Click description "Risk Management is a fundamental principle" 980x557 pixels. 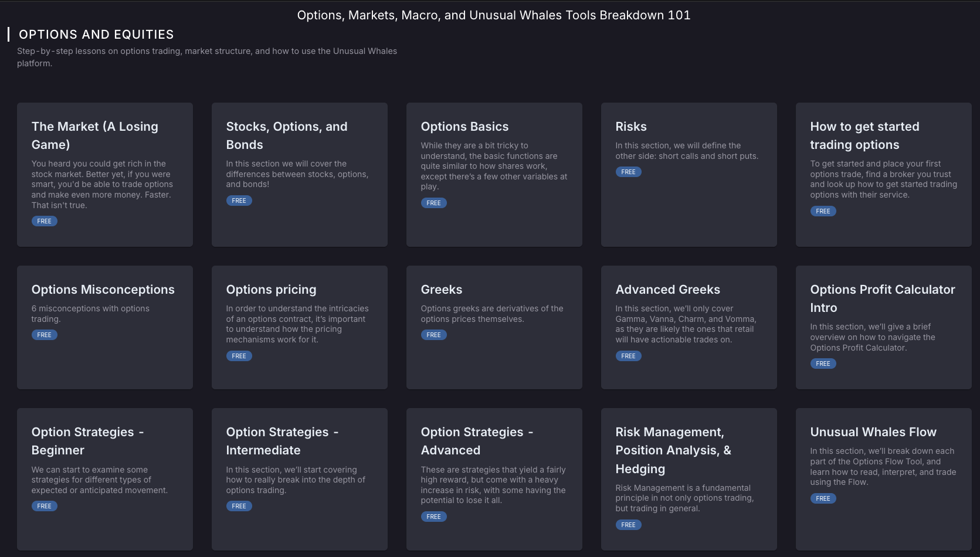click(x=684, y=498)
